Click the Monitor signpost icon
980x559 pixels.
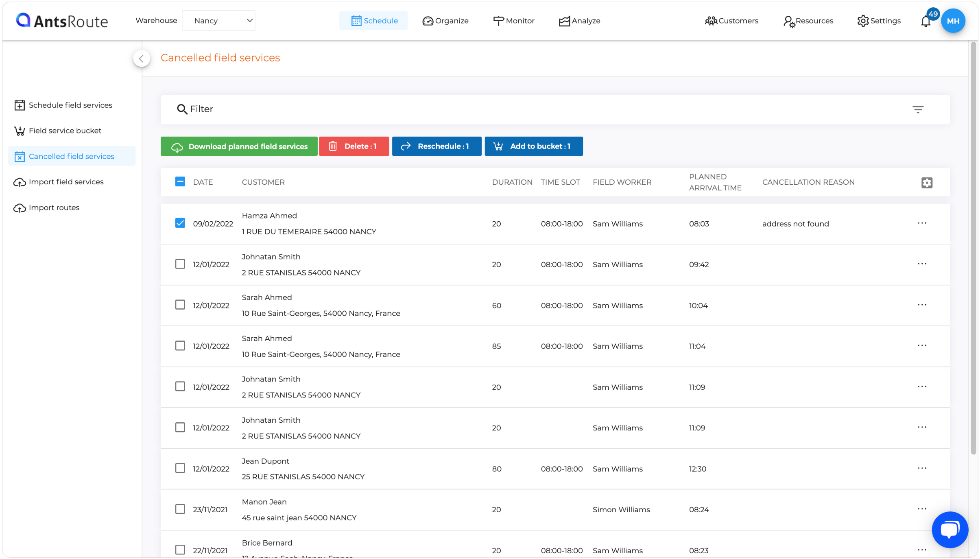pyautogui.click(x=498, y=21)
